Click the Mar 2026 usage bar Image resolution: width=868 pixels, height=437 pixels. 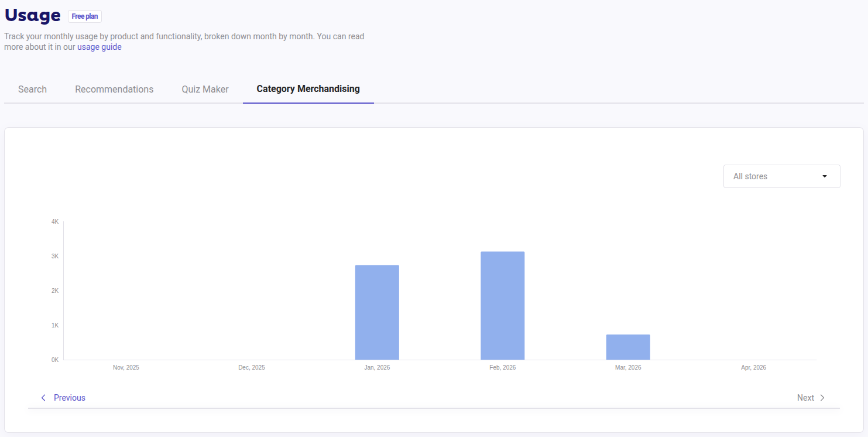click(x=628, y=346)
